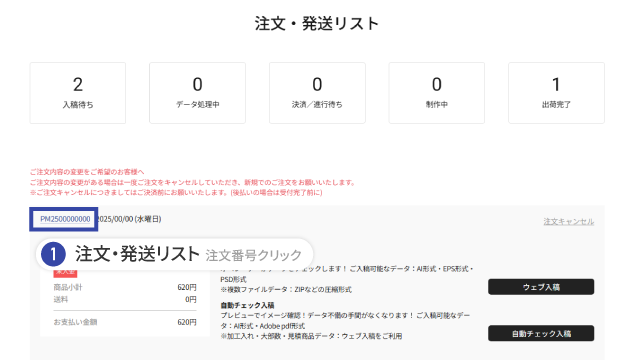Open the データ処理中 status card
This screenshot has height=360, width=635.
click(197, 93)
